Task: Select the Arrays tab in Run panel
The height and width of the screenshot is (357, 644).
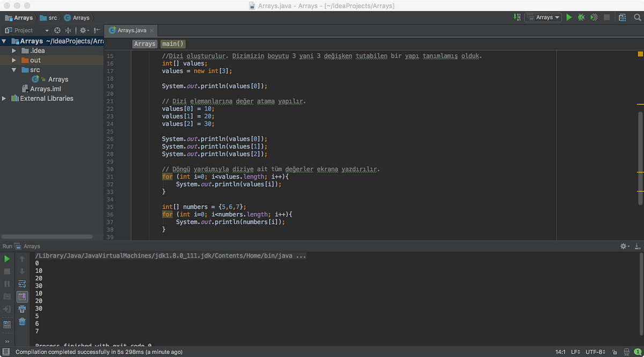Action: tap(27, 246)
